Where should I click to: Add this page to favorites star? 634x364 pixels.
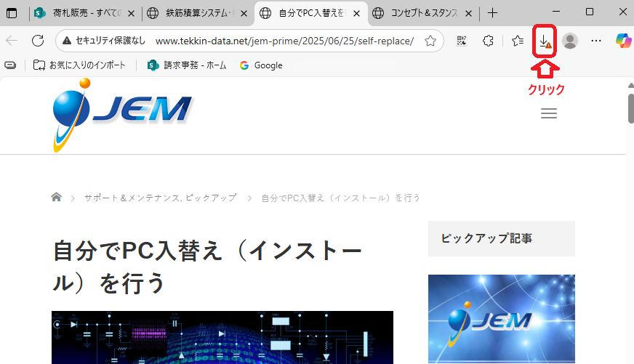pos(430,41)
